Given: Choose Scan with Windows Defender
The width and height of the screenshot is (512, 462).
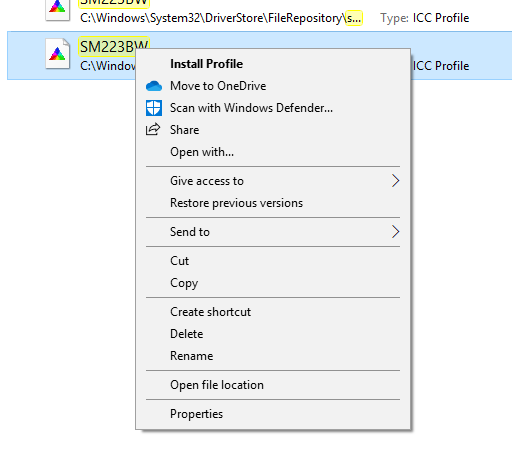Looking at the screenshot, I should point(251,108).
